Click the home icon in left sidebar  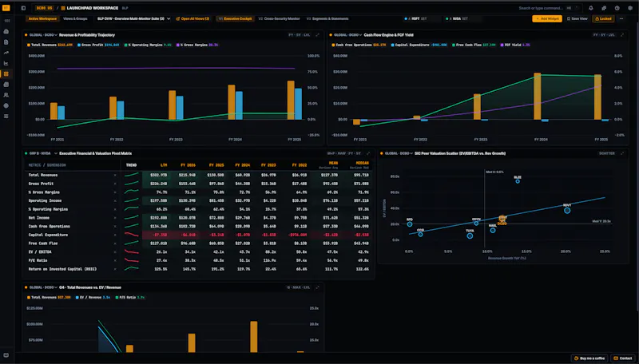tap(6, 31)
